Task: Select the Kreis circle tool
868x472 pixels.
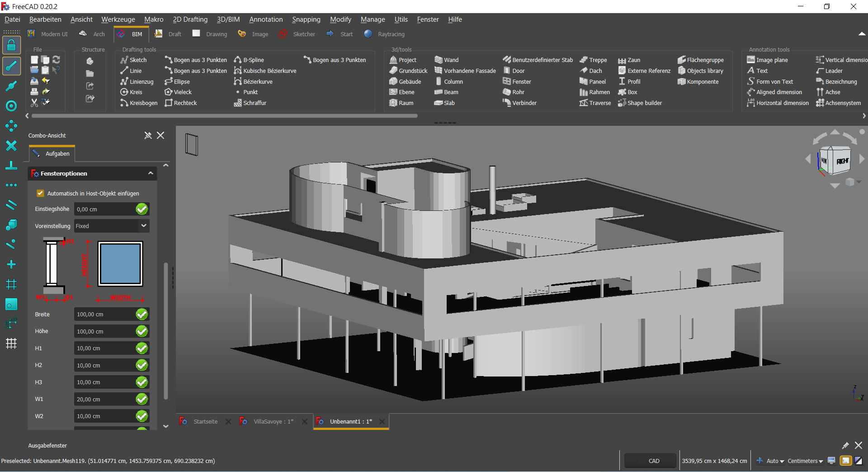Action: coord(131,92)
